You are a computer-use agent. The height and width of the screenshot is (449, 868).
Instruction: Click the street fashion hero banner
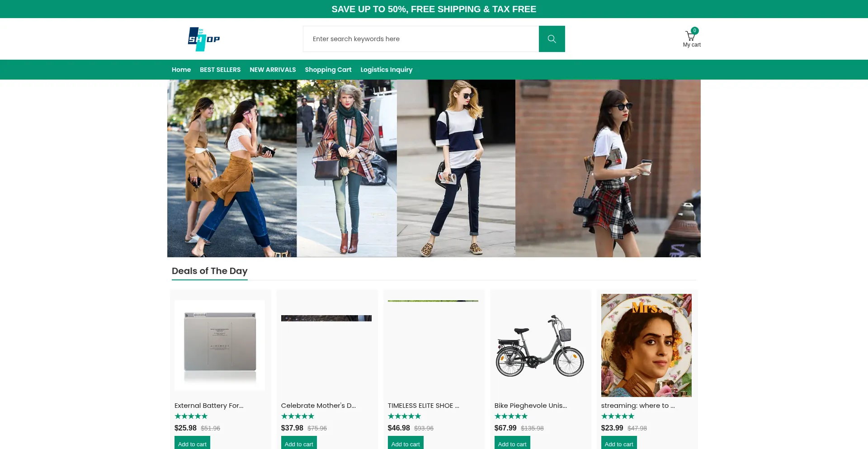click(434, 168)
